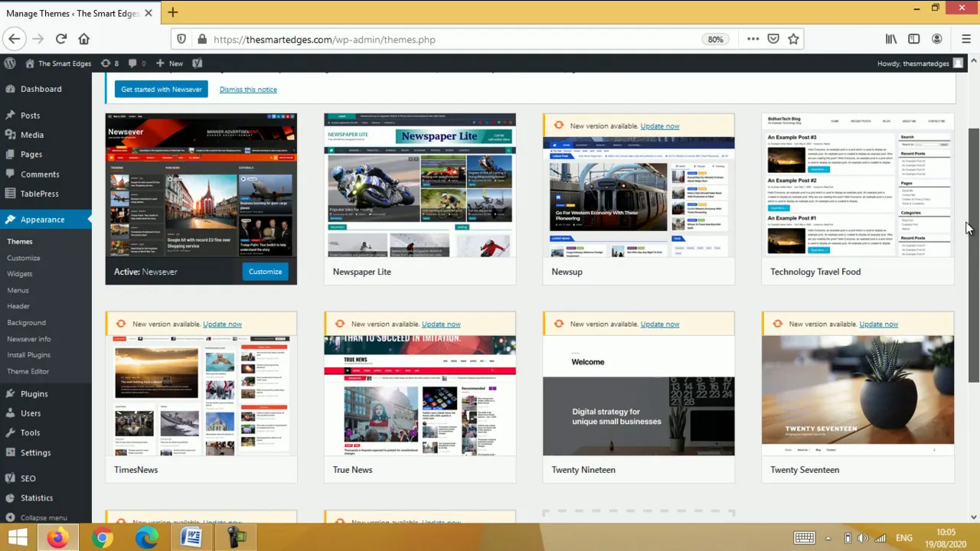Screen dimensions: 980x551
Task: Open Google Chrome from the taskbar
Action: 102,537
